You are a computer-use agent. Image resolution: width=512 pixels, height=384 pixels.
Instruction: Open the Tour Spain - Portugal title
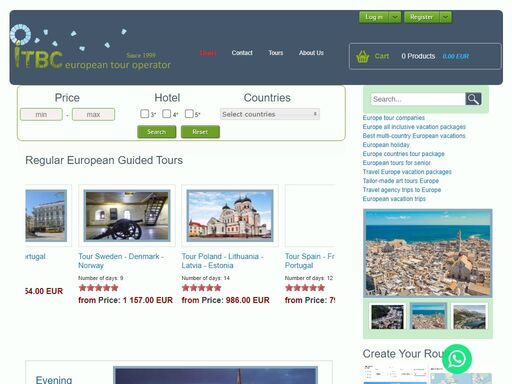point(310,261)
